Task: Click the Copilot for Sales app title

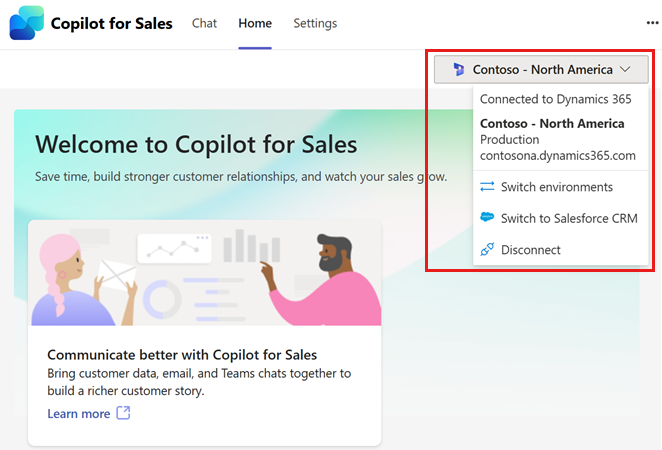Action: click(111, 24)
